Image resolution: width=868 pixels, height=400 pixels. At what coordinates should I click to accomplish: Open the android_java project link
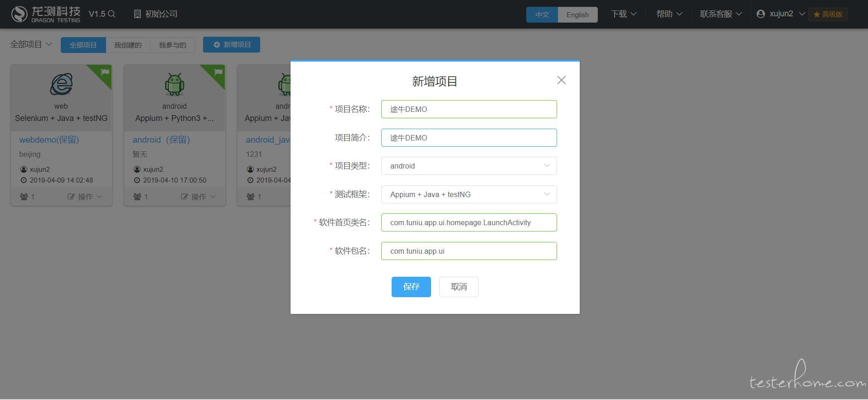pos(268,140)
